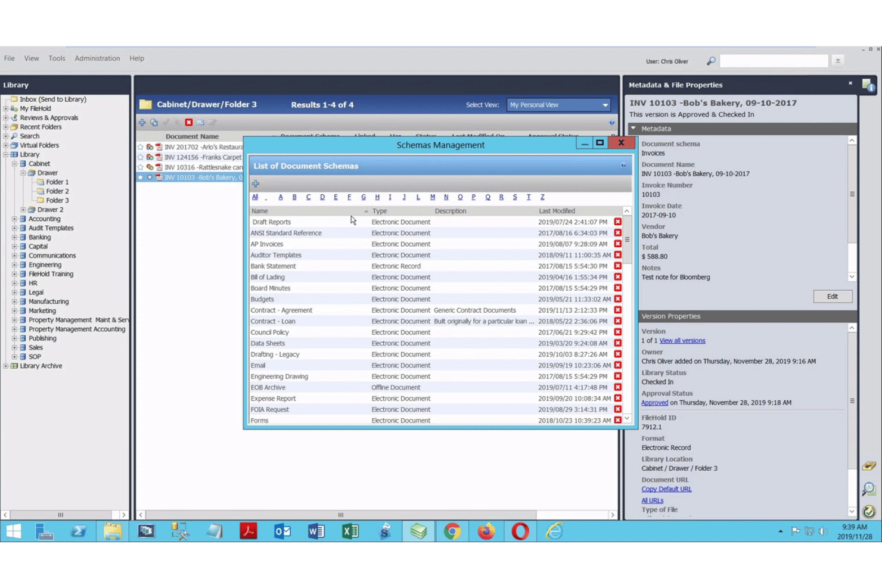Filter schemas by letter C
This screenshot has width=882, height=588.
coord(308,197)
